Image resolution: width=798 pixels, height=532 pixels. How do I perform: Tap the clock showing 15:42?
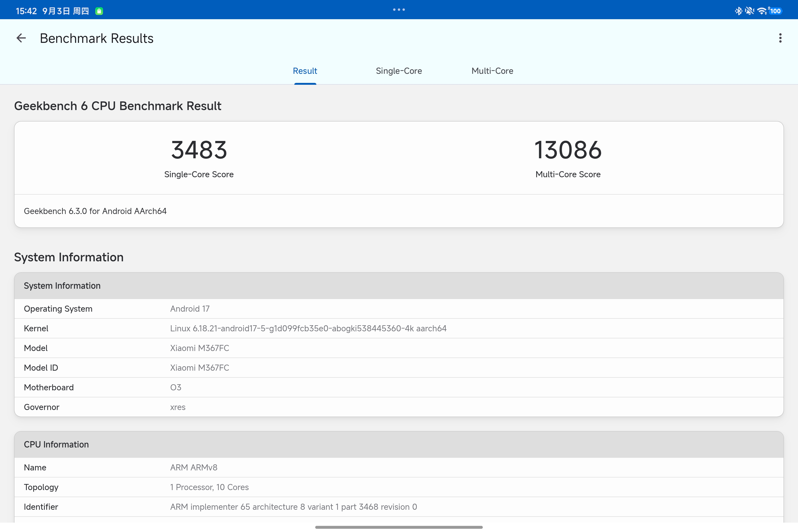pyautogui.click(x=26, y=11)
